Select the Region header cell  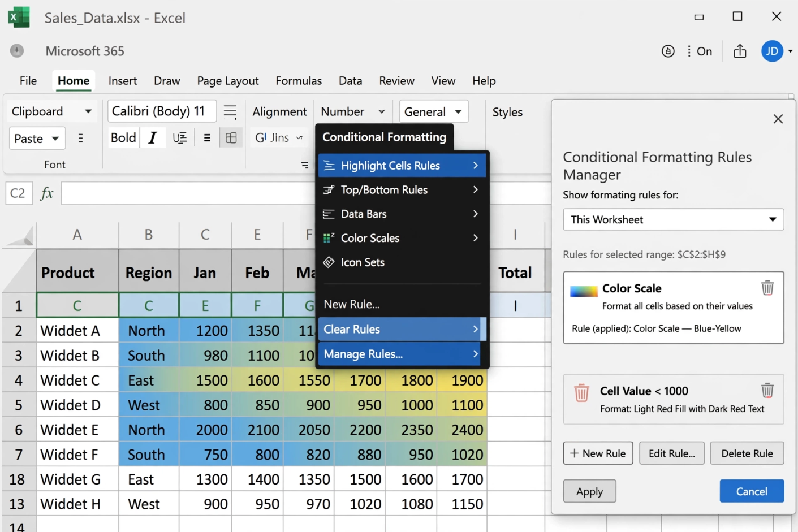[149, 273]
